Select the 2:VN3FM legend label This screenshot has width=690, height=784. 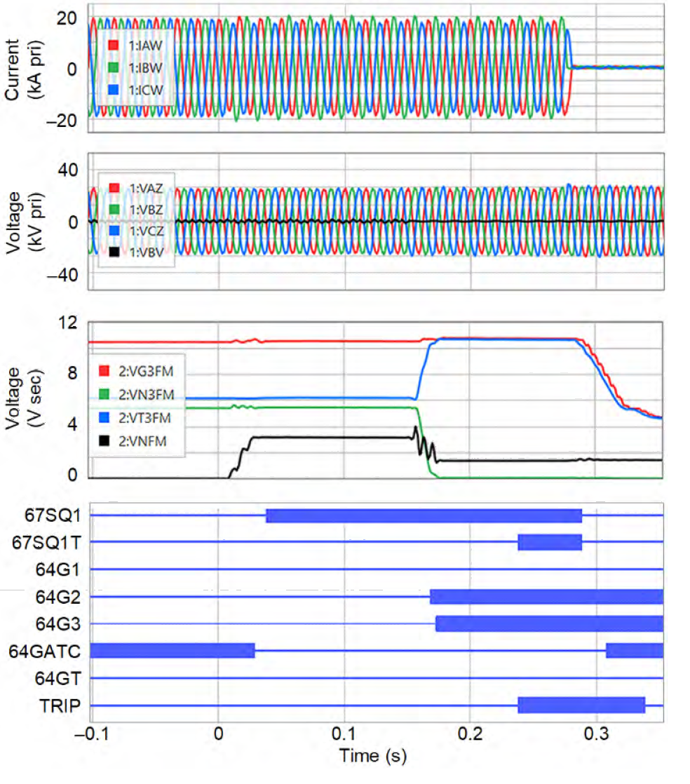pyautogui.click(x=147, y=395)
